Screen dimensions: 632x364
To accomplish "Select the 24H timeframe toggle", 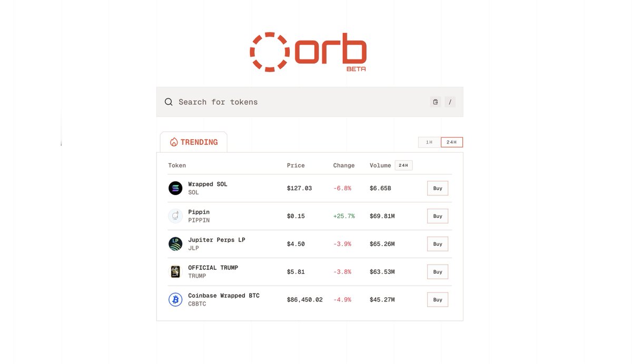I will (x=452, y=142).
